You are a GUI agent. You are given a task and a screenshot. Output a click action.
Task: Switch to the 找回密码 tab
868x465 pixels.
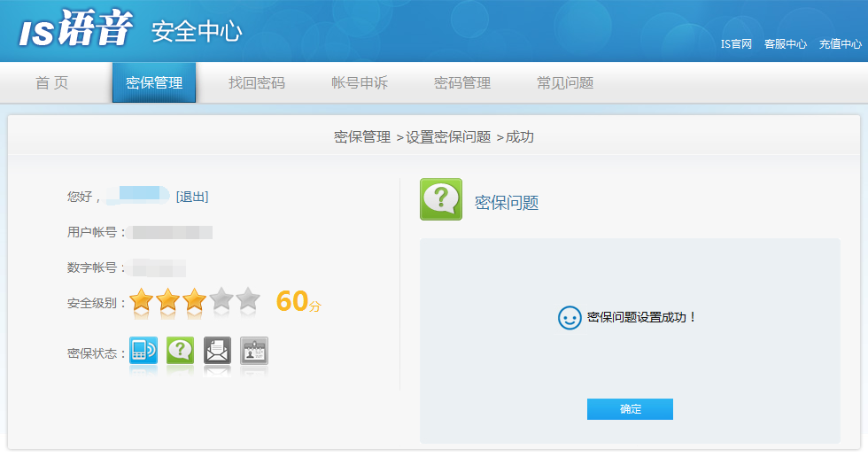tap(257, 83)
